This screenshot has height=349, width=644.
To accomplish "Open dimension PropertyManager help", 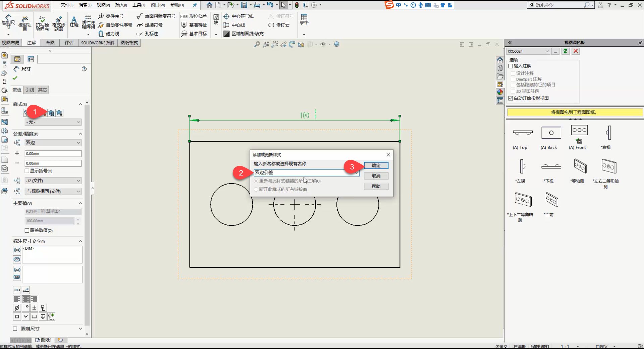I will click(x=84, y=69).
